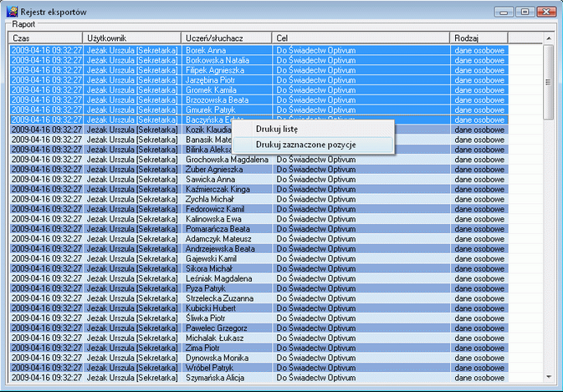Select the row for 'Kubicki Hubert'

pos(258,308)
